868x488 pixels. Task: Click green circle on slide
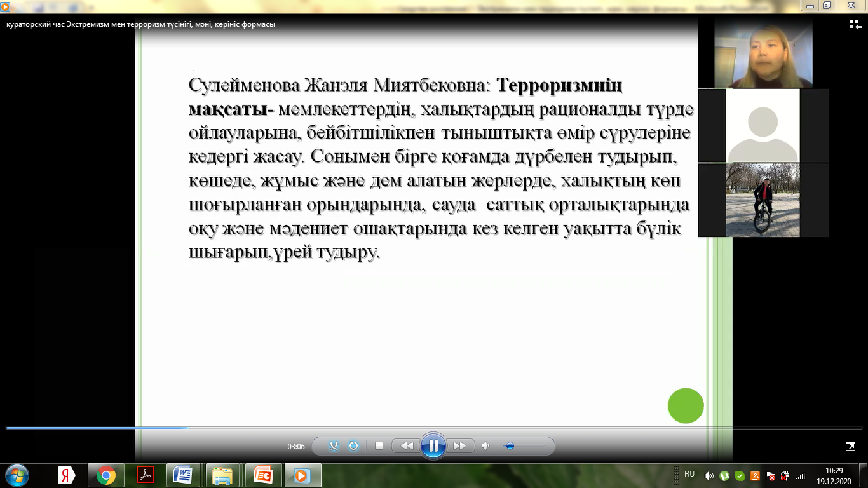[686, 405]
